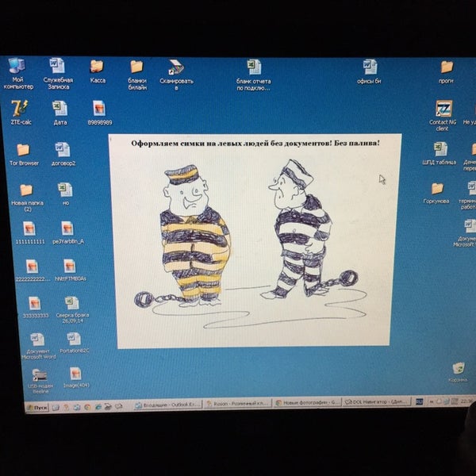Screen dimensions: 476x476
Task: Open the PortationB2C Word document
Action: pos(75,343)
